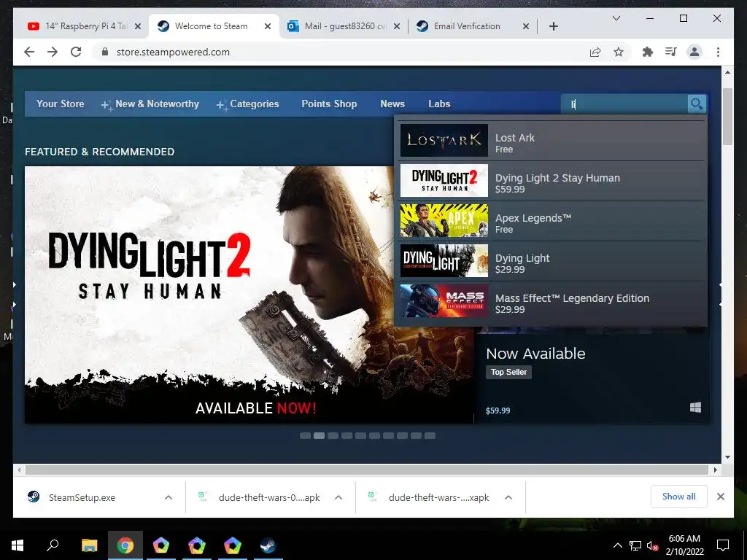Viewport: 747px width, 560px height.
Task: Go back with the browser back arrow
Action: click(x=29, y=52)
